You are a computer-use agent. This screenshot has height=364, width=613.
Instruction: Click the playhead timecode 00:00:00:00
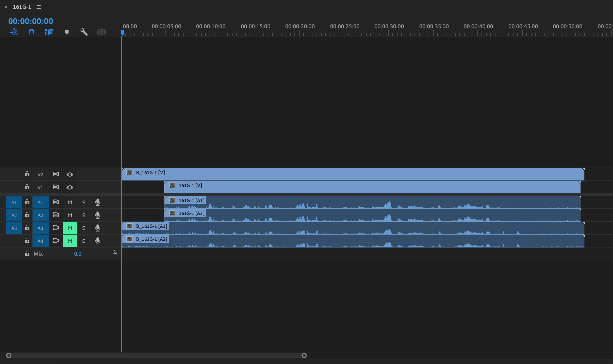pyautogui.click(x=31, y=21)
